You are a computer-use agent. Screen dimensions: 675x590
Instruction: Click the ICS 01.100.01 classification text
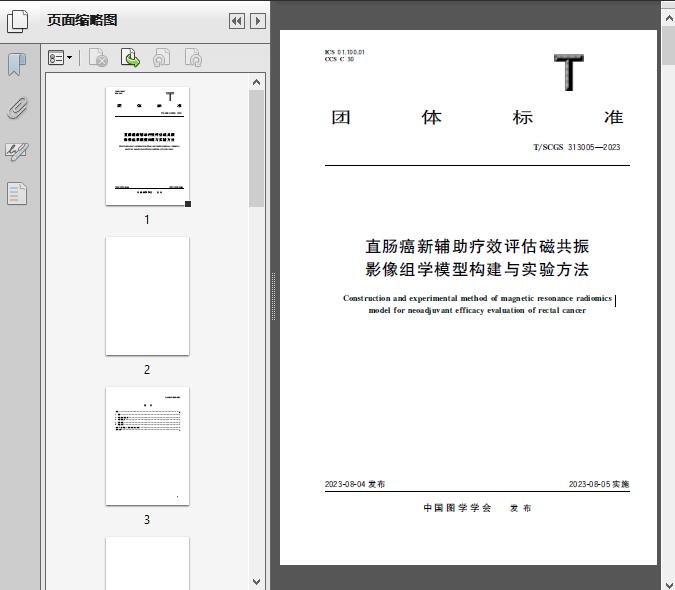coord(345,52)
